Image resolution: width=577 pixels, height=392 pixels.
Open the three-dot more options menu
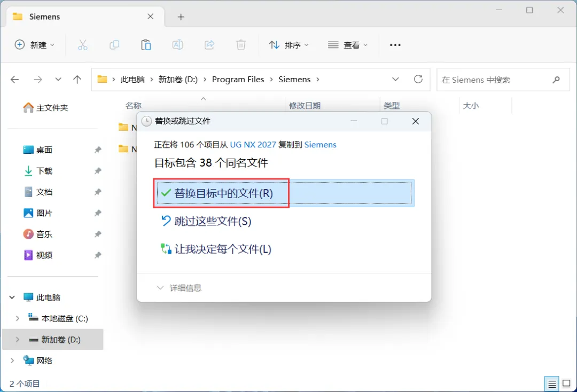coord(395,45)
